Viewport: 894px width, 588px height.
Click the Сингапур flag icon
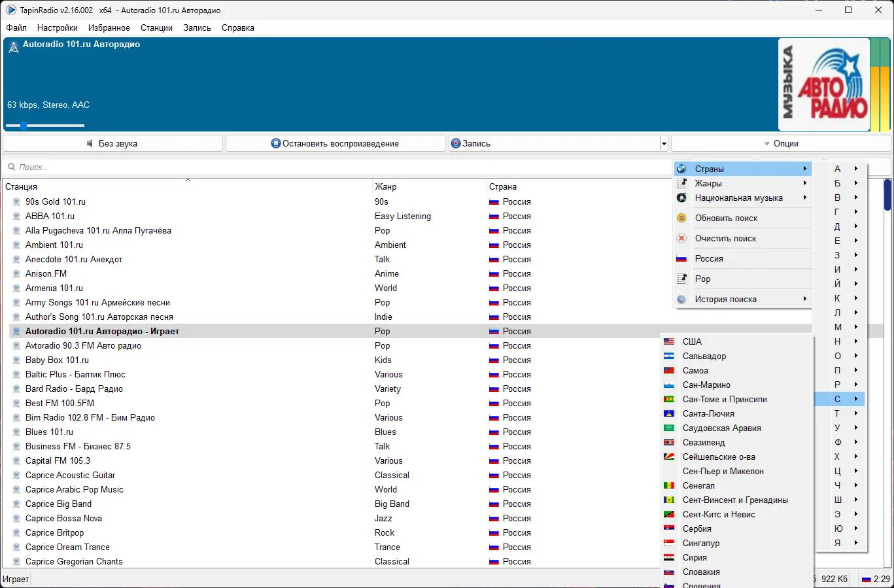669,543
